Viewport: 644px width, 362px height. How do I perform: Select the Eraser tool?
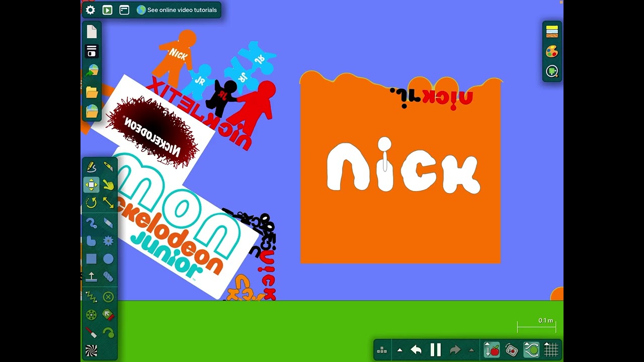click(x=108, y=223)
